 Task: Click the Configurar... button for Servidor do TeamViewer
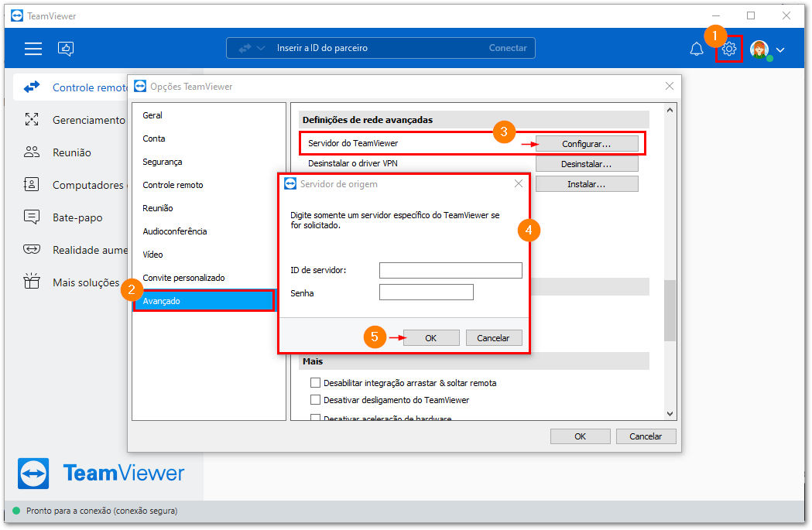pyautogui.click(x=587, y=144)
